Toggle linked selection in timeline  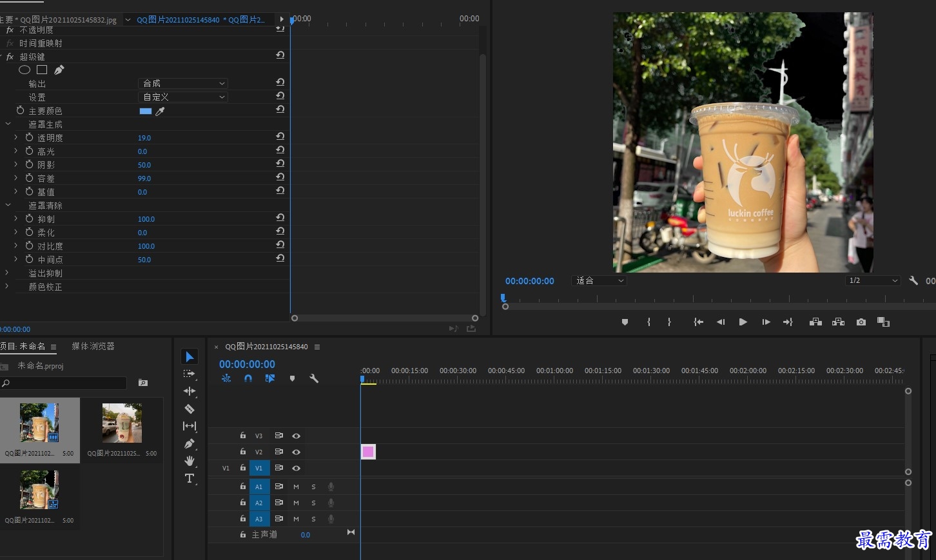tap(269, 379)
